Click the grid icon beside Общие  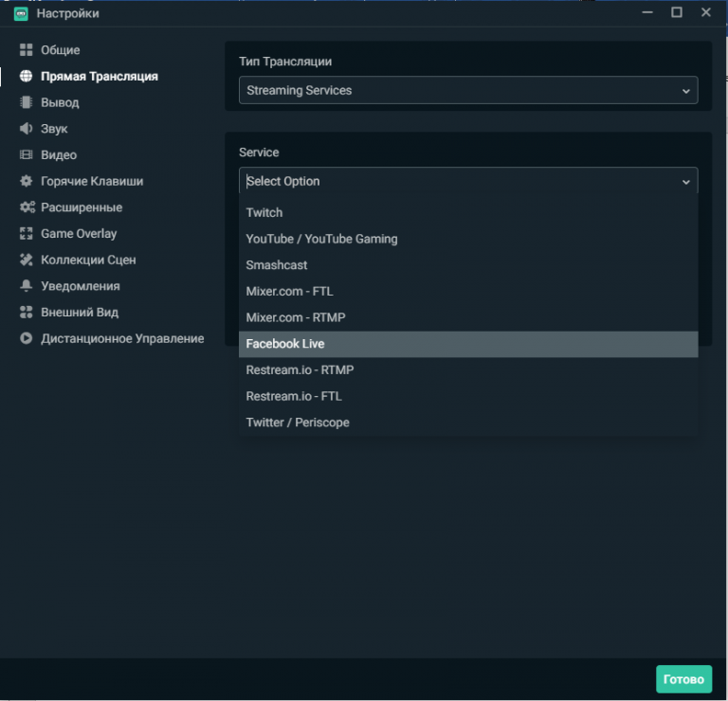coord(27,50)
